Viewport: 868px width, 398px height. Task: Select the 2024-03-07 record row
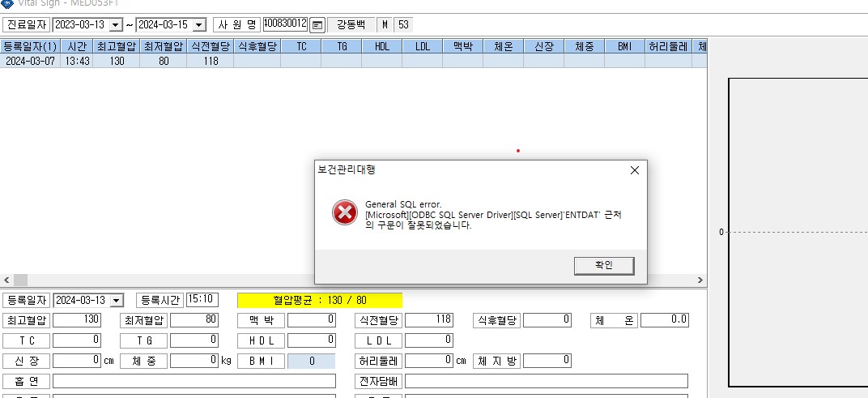(x=354, y=61)
